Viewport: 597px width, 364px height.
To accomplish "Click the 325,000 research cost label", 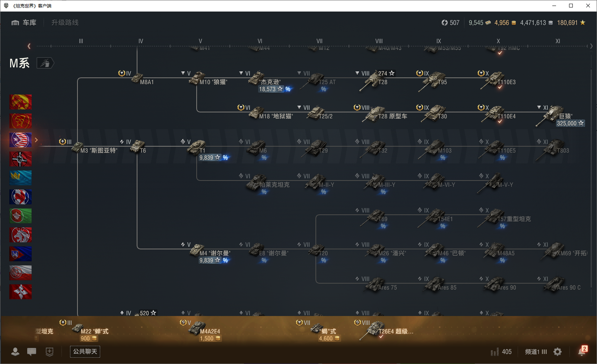I will [x=571, y=123].
